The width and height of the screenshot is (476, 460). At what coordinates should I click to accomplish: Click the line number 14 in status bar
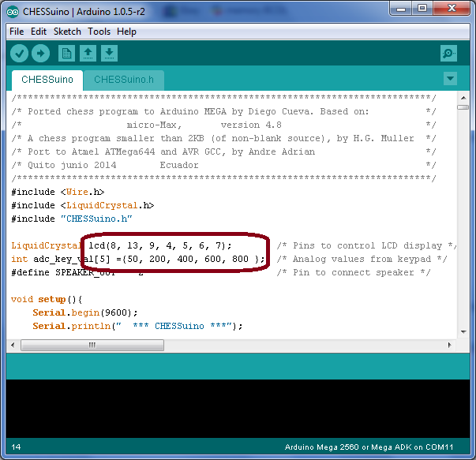(x=16, y=447)
